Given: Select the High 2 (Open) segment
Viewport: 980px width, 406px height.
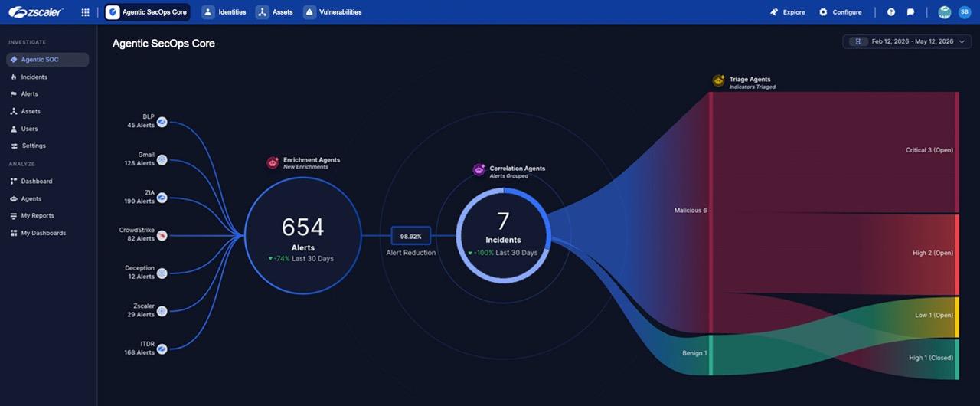Looking at the screenshot, I should 956,254.
